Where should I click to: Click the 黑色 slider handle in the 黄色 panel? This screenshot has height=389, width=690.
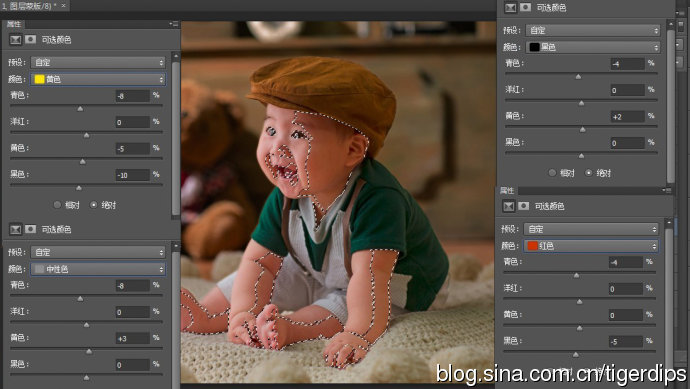point(79,188)
